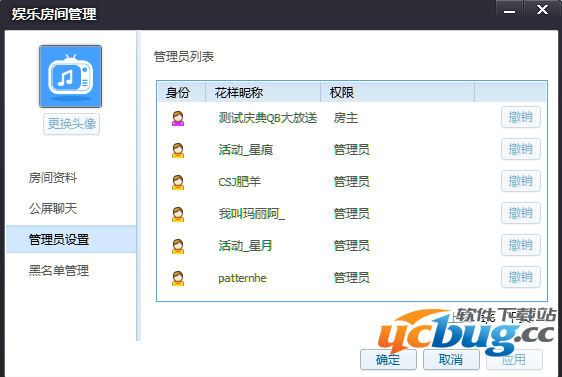Click the user icon beside 我叫玛丽阿_
This screenshot has height=377, width=562.
(178, 214)
